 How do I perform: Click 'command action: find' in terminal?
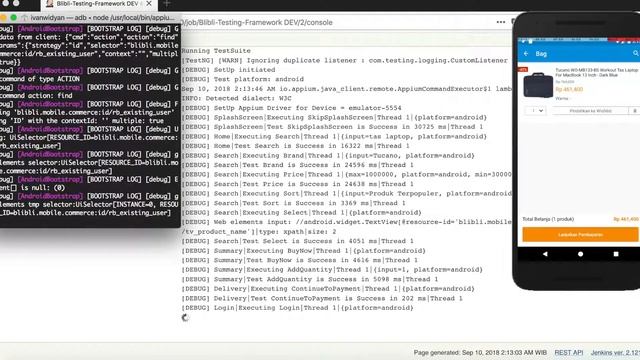click(36, 96)
